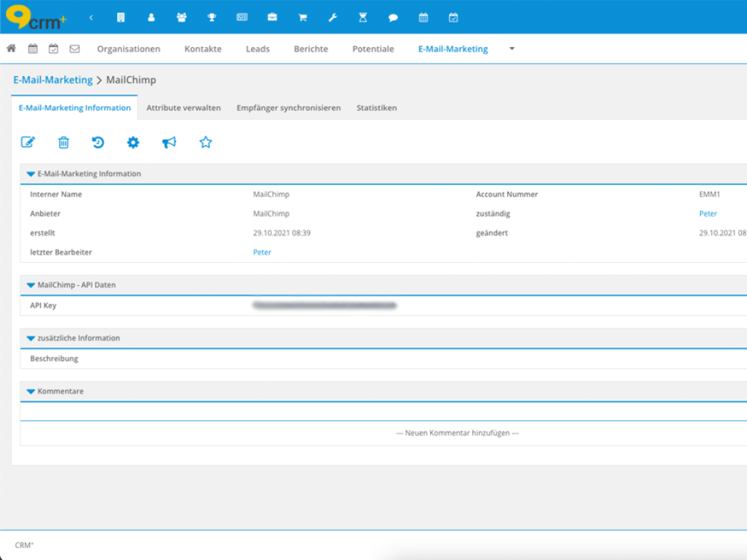Delete the record with the trash icon

64,143
